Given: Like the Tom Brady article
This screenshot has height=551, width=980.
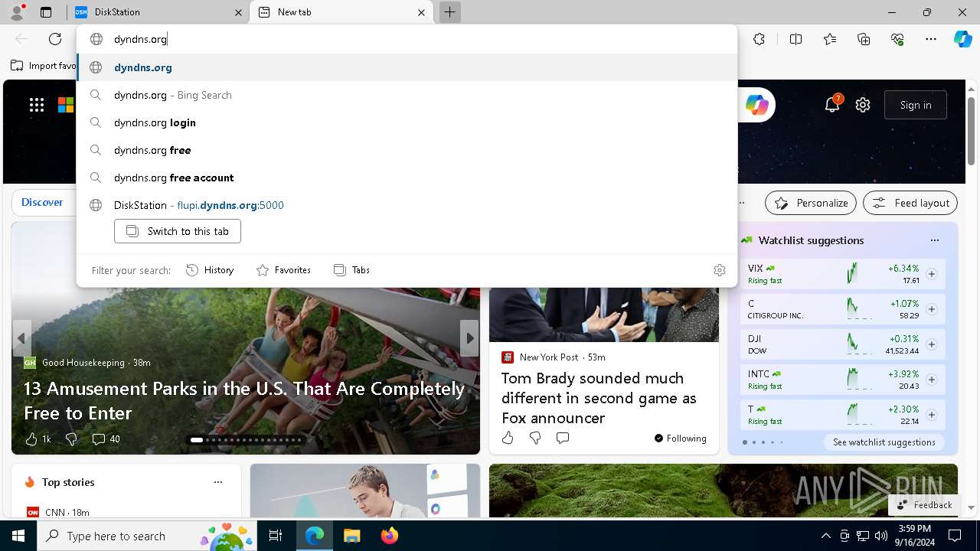Looking at the screenshot, I should pos(508,438).
